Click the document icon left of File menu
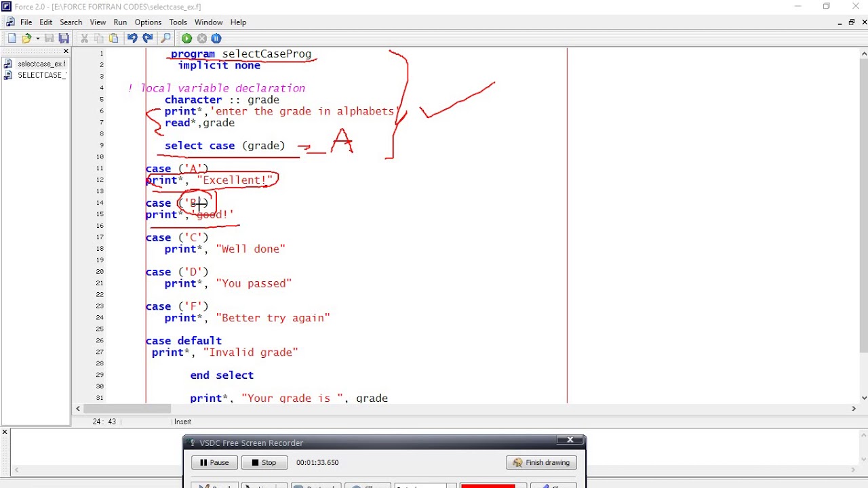The width and height of the screenshot is (868, 488). [9, 22]
